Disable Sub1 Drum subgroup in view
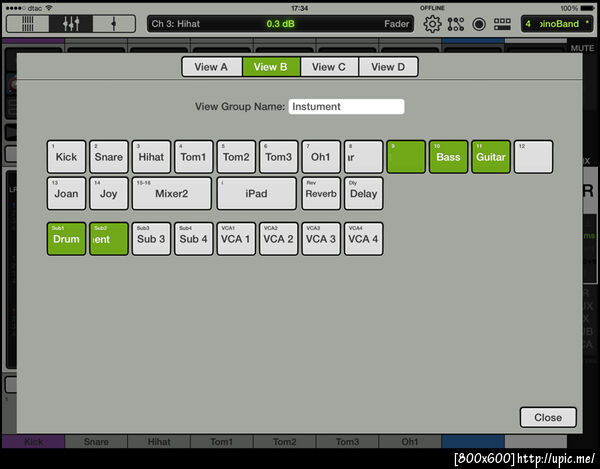The image size is (600, 469). click(x=66, y=239)
